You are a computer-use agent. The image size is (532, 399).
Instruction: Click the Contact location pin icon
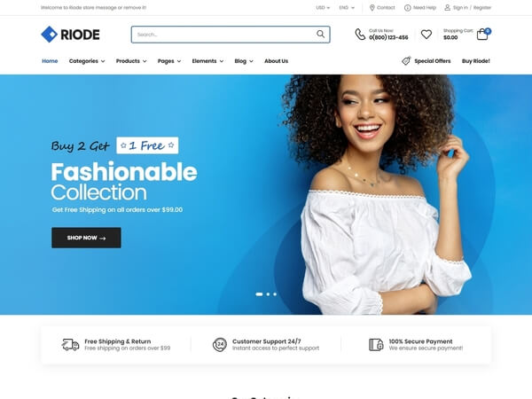(372, 7)
